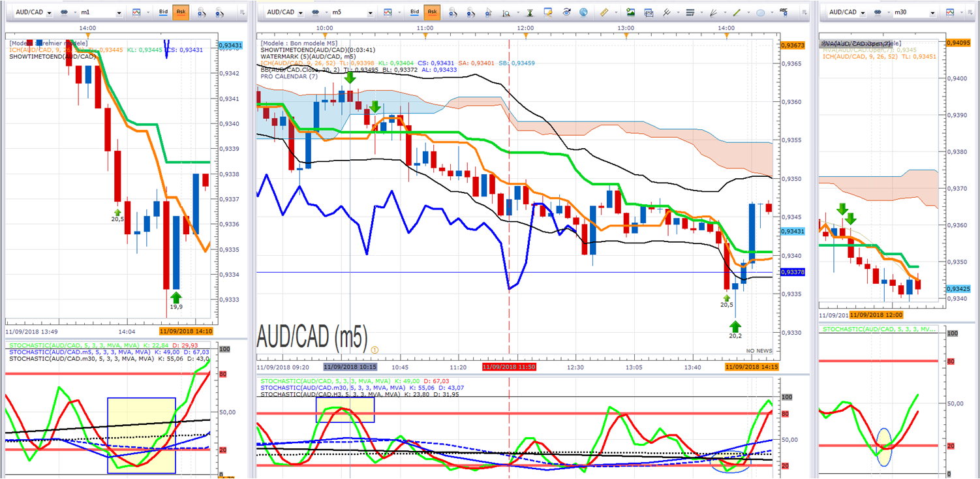Click the [Modele : Bon modele M5] label
Screen dimensions: 980x479
click(299, 43)
